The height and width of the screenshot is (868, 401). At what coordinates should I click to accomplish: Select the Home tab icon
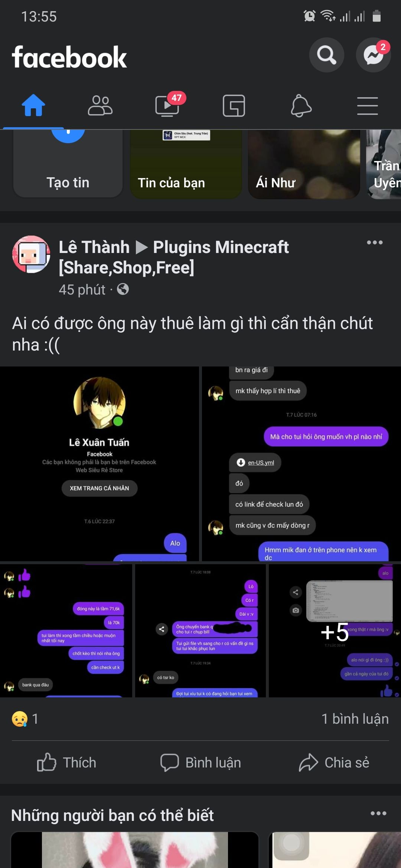point(33,105)
